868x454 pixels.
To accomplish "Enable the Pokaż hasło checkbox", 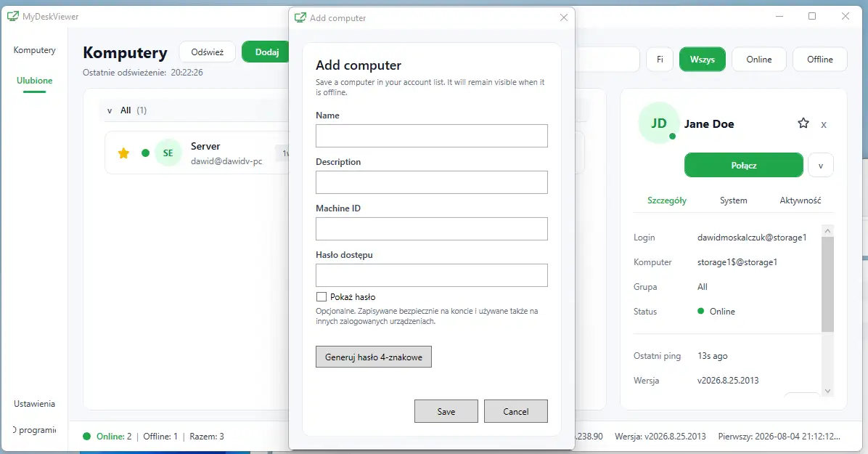I will point(321,296).
